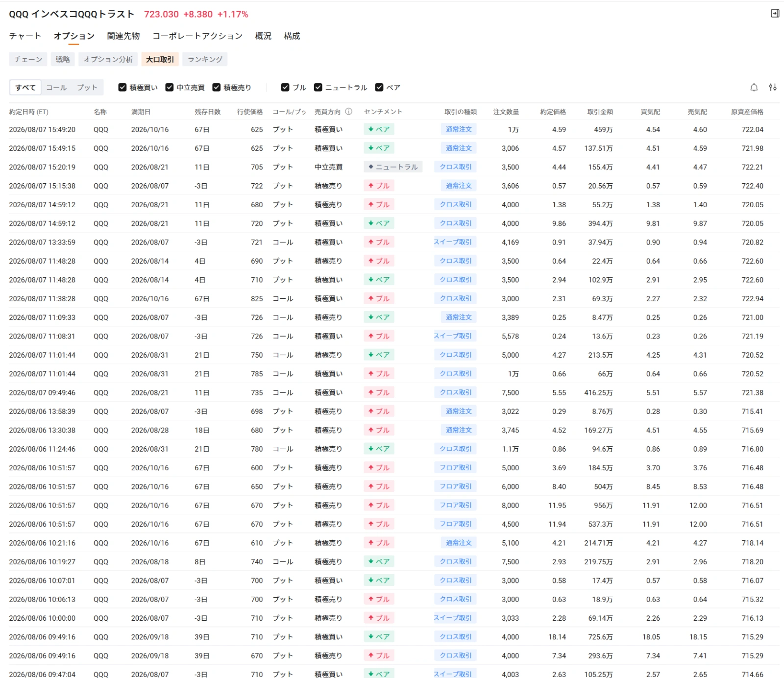Click the 5,578 order quantity cell
Viewport: 784px width, 678px height.
tap(510, 336)
